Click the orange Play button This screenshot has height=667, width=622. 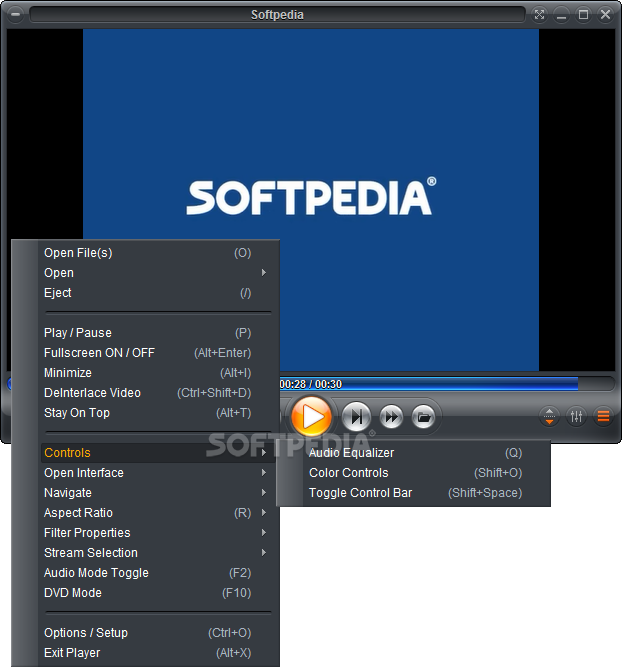pyautogui.click(x=311, y=416)
